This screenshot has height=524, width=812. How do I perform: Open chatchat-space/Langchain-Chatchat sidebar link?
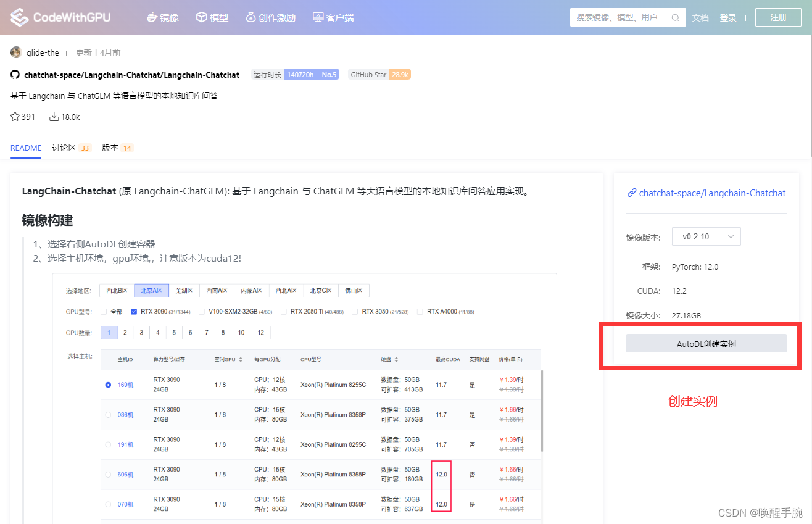point(712,193)
